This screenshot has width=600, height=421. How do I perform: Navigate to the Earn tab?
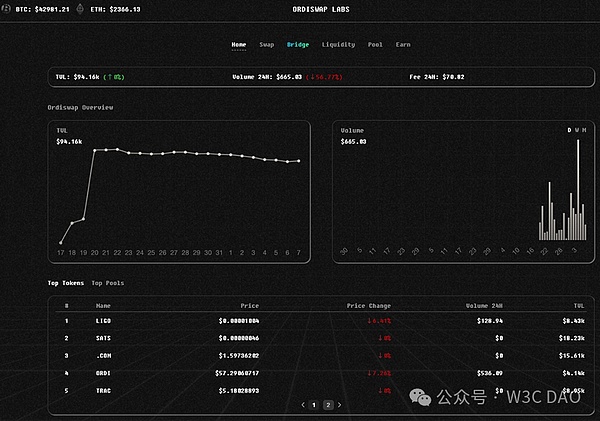click(403, 45)
